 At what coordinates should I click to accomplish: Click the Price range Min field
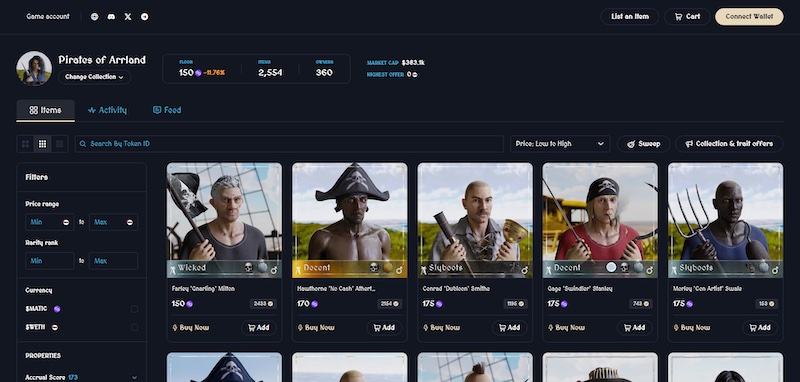(x=49, y=222)
